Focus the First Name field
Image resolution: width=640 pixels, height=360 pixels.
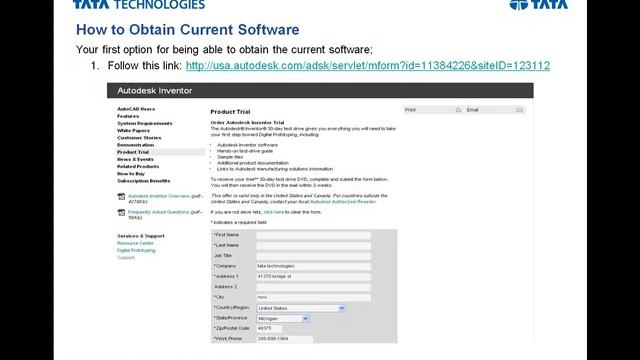(x=313, y=235)
